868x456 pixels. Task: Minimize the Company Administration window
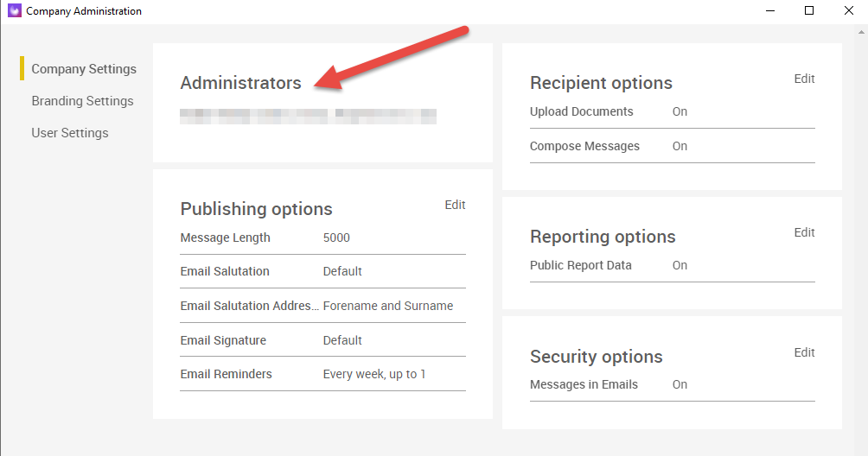click(770, 10)
